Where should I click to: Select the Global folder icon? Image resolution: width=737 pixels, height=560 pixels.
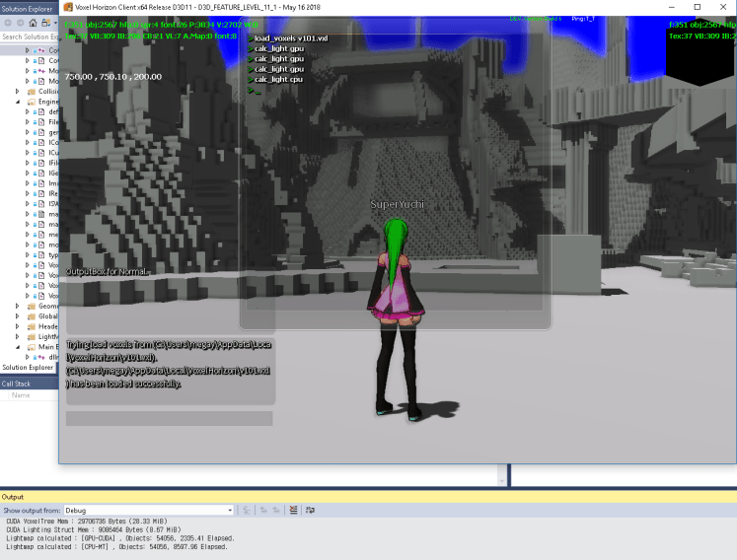31,316
